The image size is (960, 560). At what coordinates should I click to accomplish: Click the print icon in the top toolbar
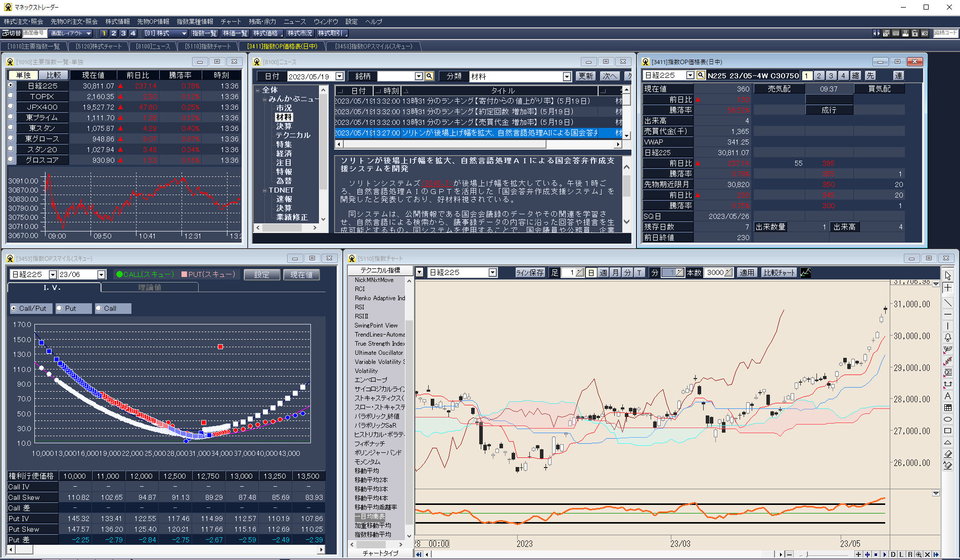[905, 33]
